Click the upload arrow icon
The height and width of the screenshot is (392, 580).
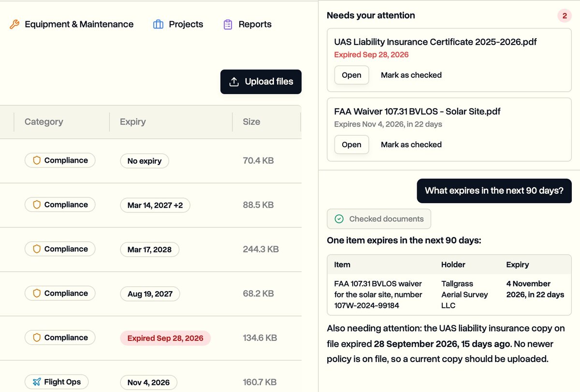coord(234,82)
